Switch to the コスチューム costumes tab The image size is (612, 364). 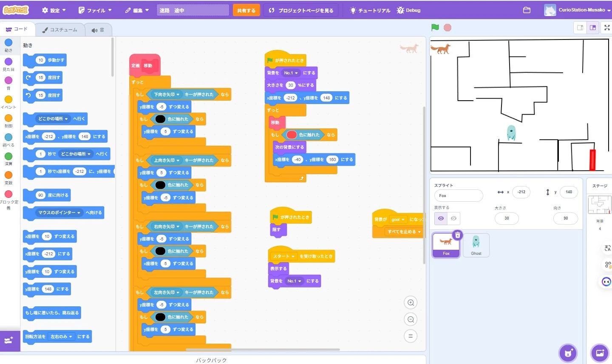59,30
